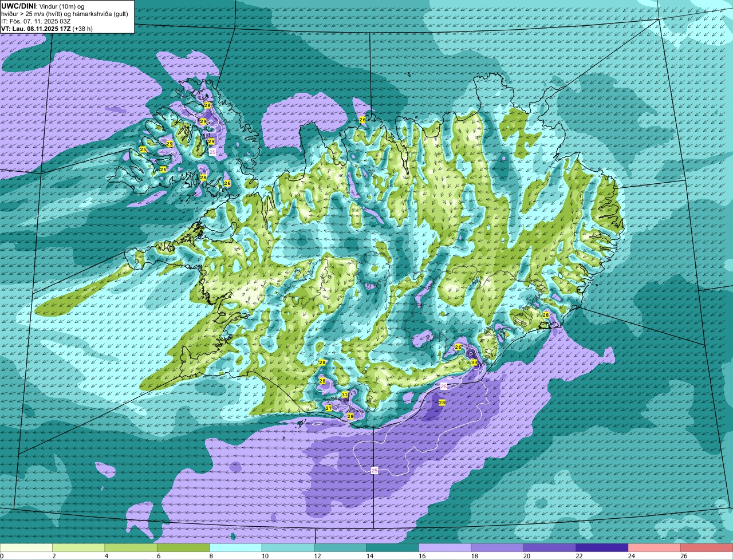Viewport: 733px width, 560px height.
Task: Click the yellow "31" max gust label
Action: pos(345,395)
